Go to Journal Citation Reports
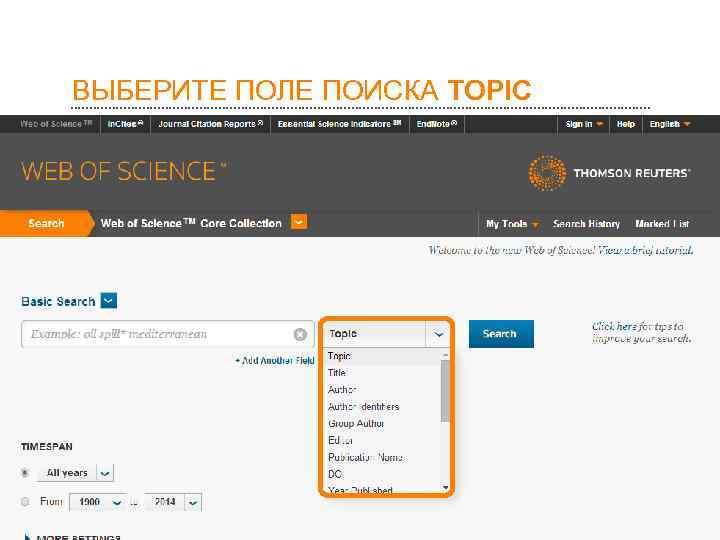Screen dimensions: 720x540 coord(210,124)
